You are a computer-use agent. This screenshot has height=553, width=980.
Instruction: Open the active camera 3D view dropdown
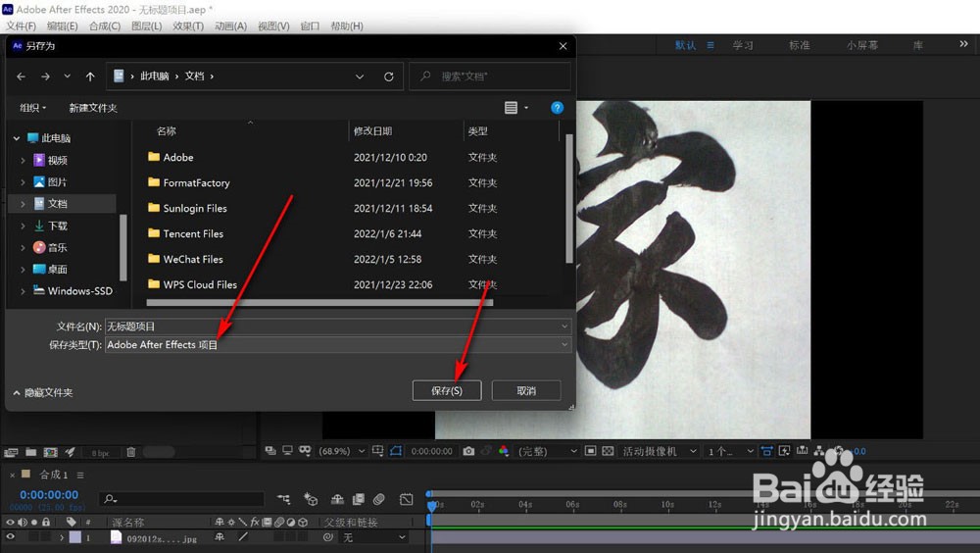click(659, 451)
